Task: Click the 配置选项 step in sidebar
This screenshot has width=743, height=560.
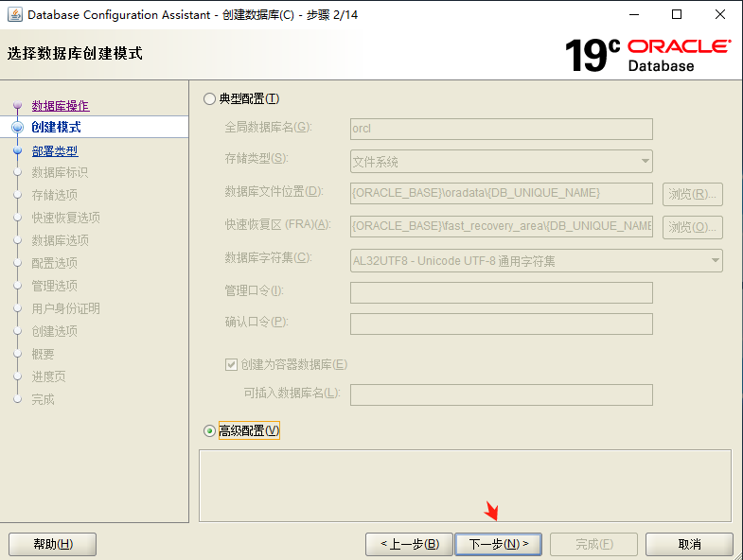Action: (x=55, y=263)
